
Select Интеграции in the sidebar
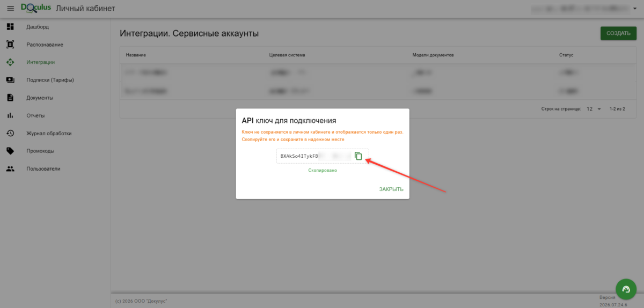[41, 62]
